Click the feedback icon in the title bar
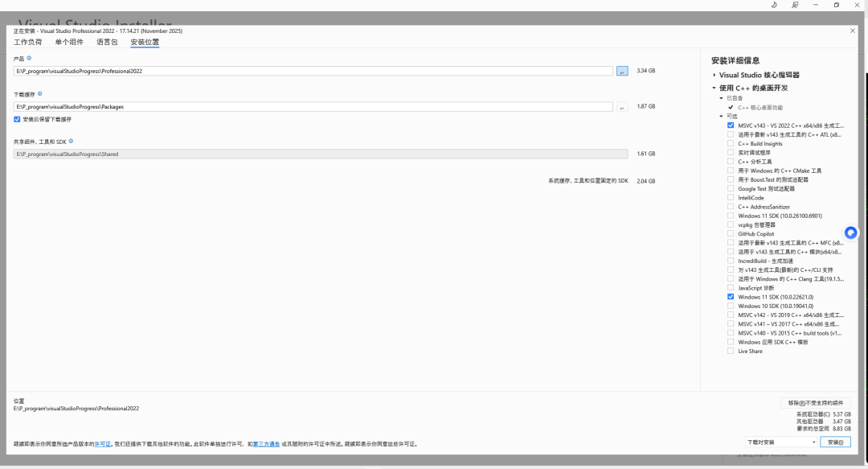Screen dimensions: 868x469 [795, 5]
